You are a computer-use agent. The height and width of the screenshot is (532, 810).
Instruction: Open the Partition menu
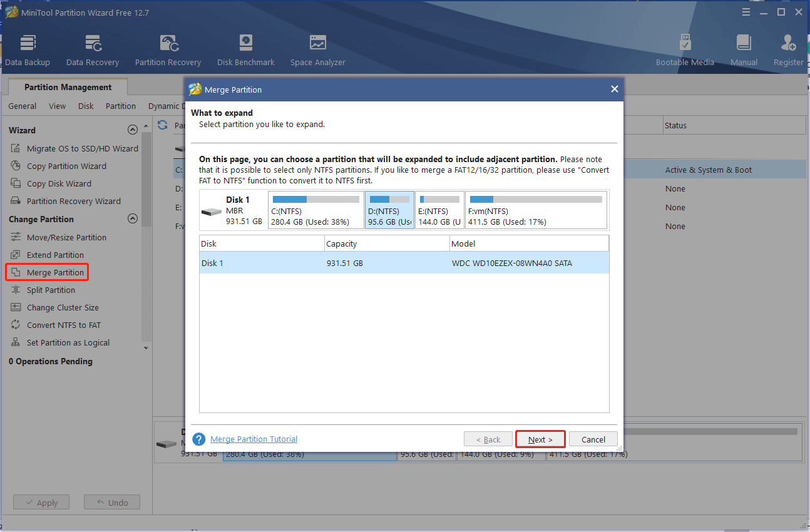[x=121, y=106]
